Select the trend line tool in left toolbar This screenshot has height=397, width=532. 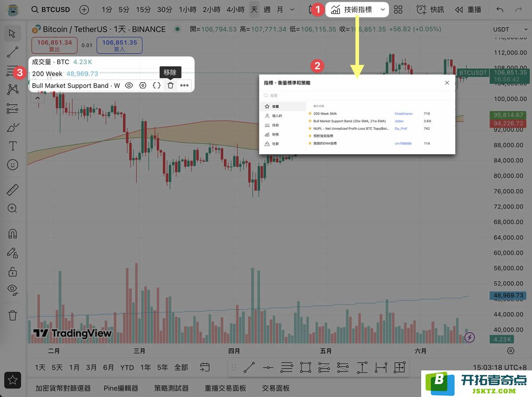pos(12,52)
